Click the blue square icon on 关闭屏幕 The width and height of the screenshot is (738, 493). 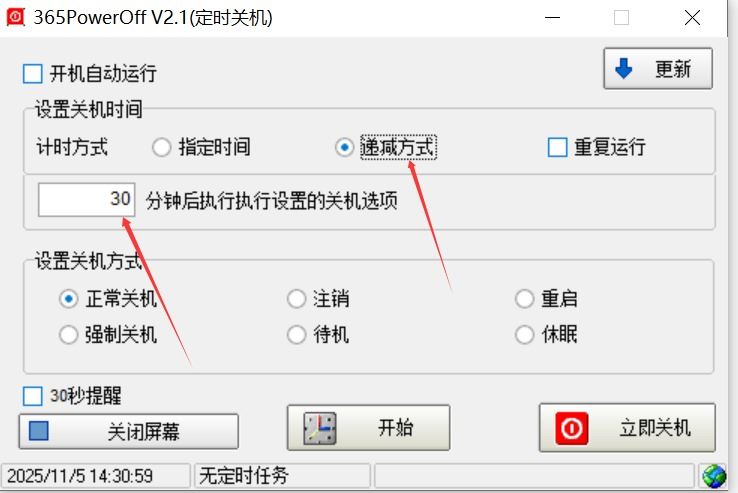[39, 431]
